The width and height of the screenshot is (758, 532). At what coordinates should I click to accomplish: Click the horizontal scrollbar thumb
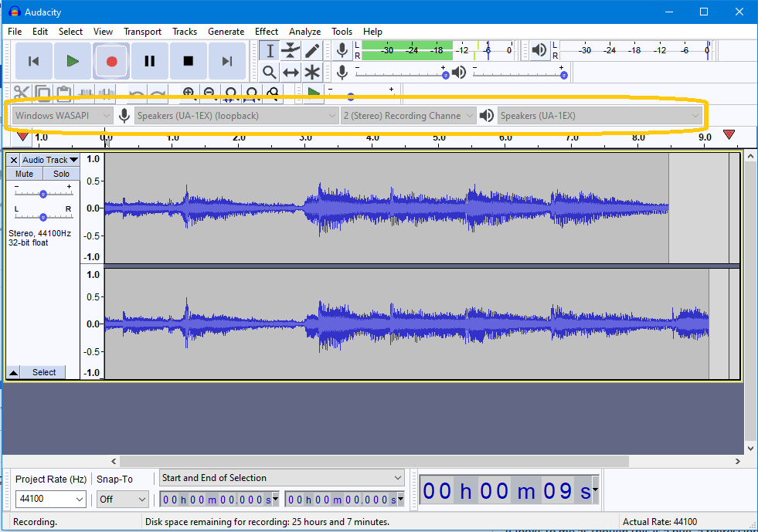point(374,462)
